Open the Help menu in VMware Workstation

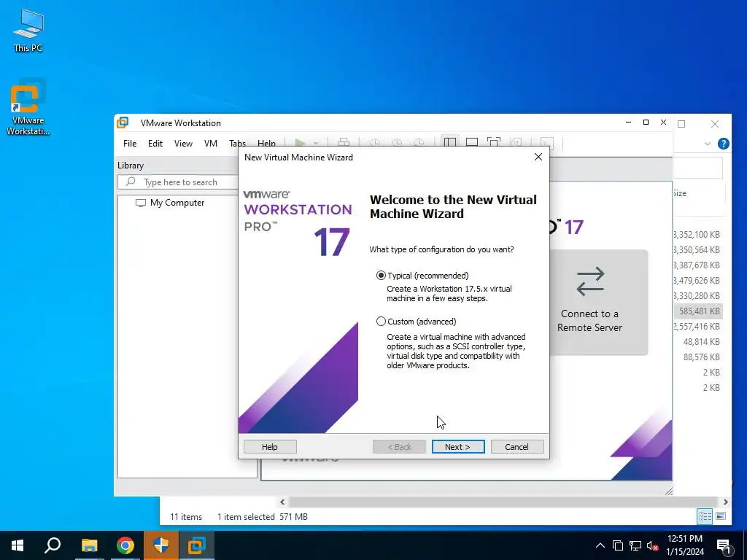[266, 144]
